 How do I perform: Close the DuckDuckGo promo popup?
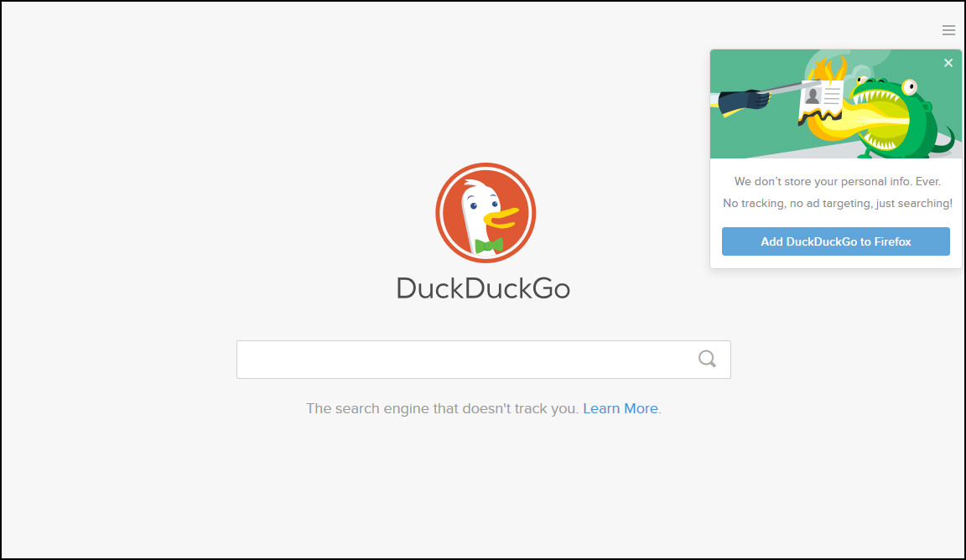point(948,63)
